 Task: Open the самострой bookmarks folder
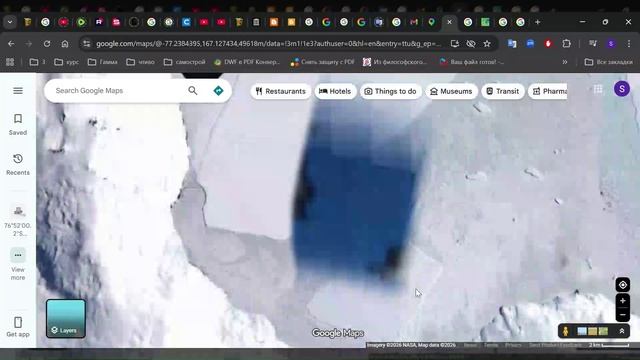[184, 62]
